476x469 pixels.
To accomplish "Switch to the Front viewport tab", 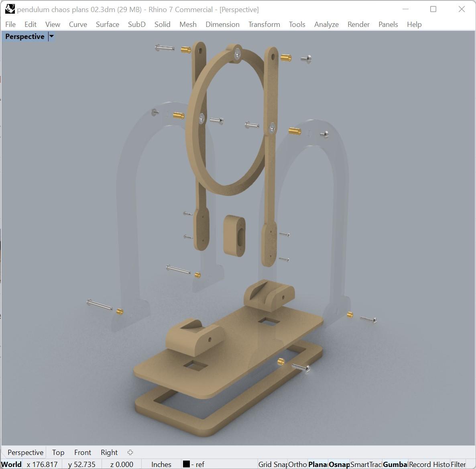I will pyautogui.click(x=83, y=452).
